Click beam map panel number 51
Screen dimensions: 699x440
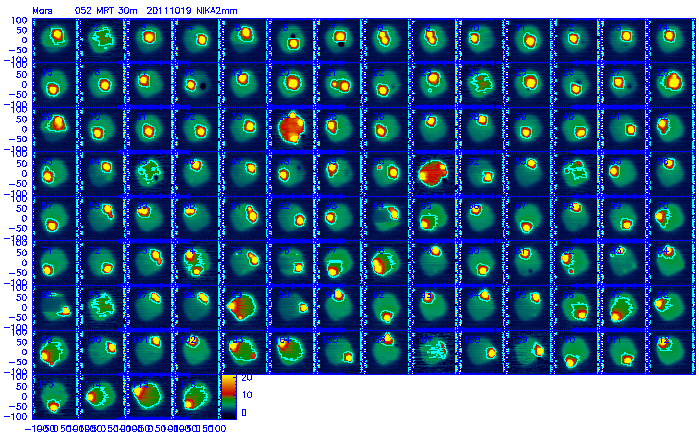pos(432,172)
